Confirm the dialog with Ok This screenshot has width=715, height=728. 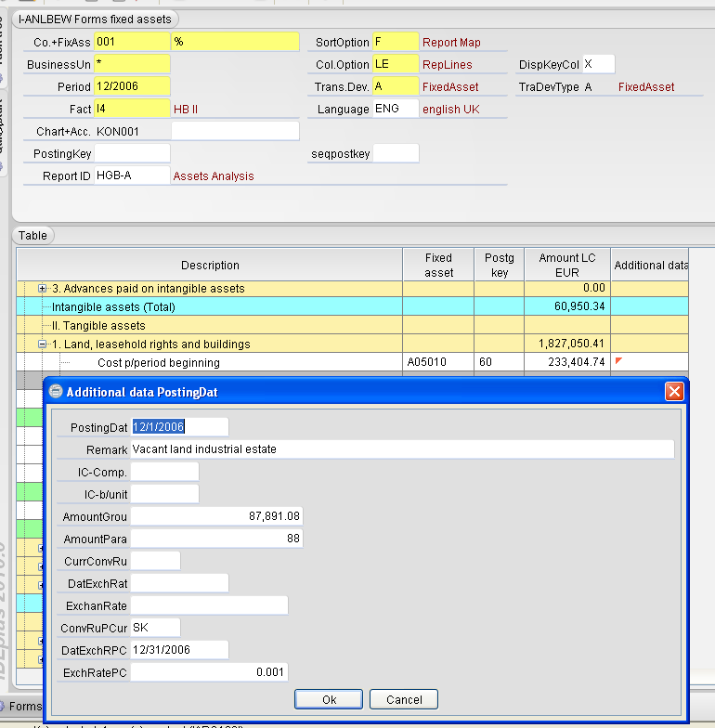point(329,699)
